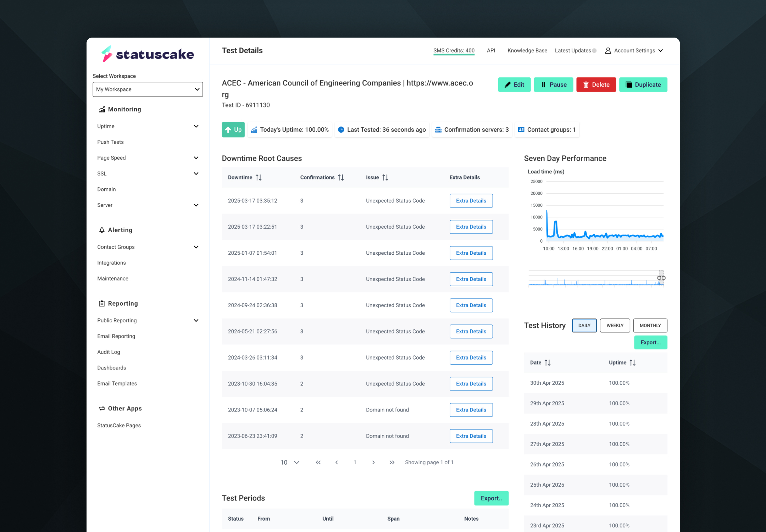Viewport: 766px width, 532px height.
Task: Sort by Issue column arrows
Action: click(x=385, y=177)
